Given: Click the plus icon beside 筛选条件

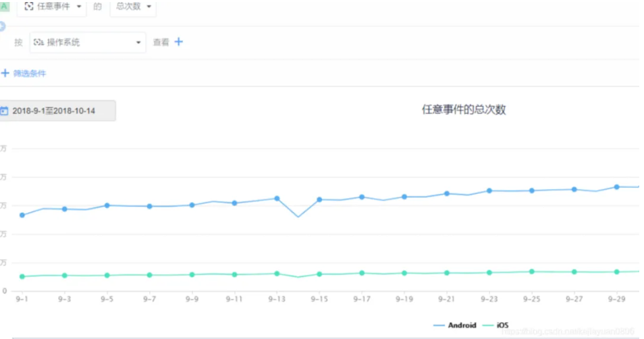Looking at the screenshot, I should pos(5,73).
